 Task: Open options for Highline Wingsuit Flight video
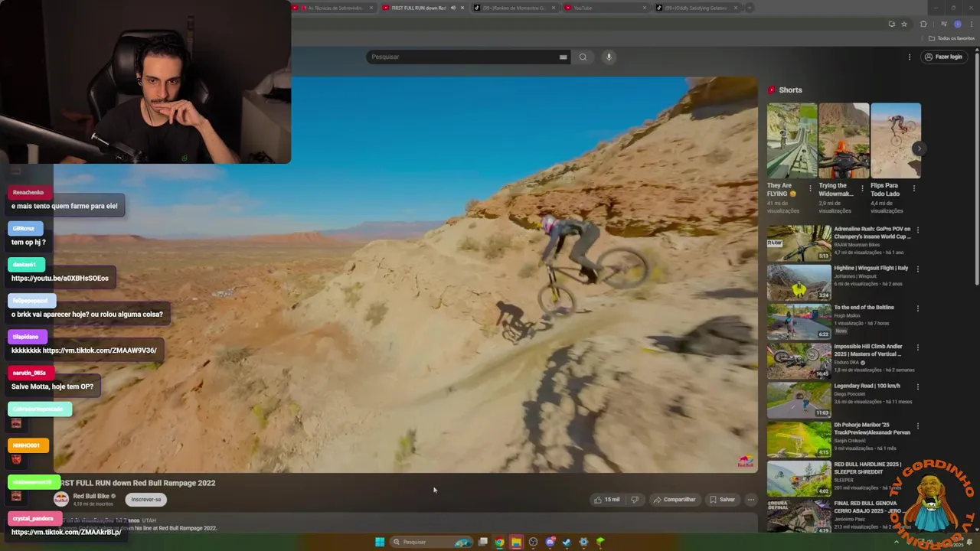(x=918, y=269)
